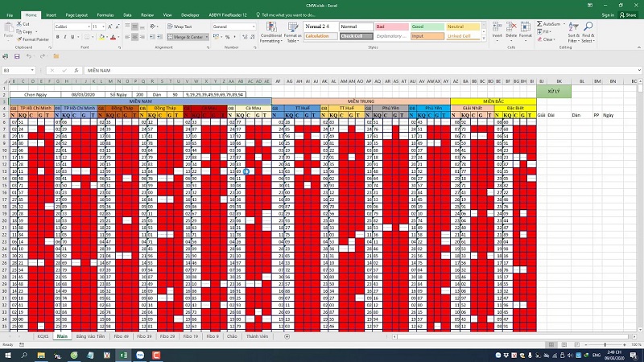Center text horizontally
Image resolution: width=644 pixels, height=362 pixels.
134,37
